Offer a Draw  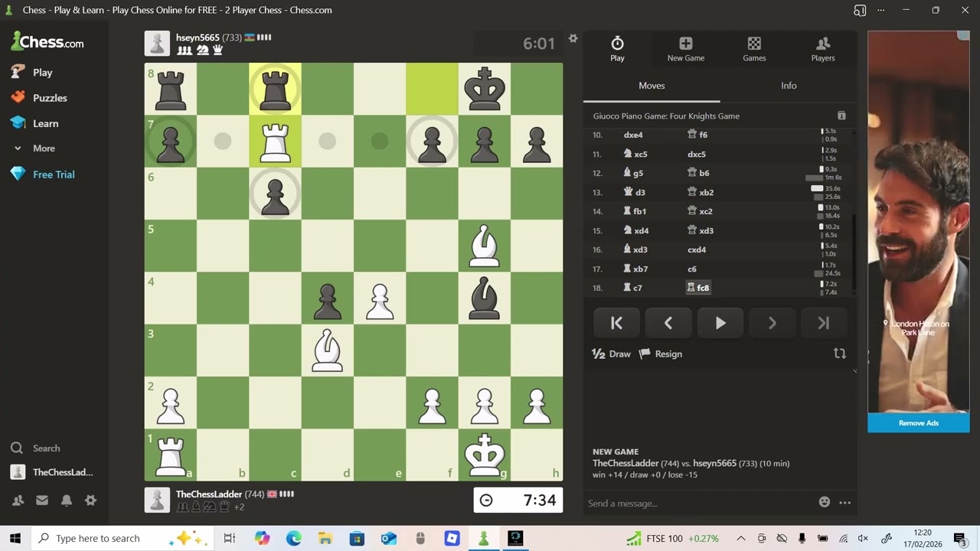click(611, 354)
